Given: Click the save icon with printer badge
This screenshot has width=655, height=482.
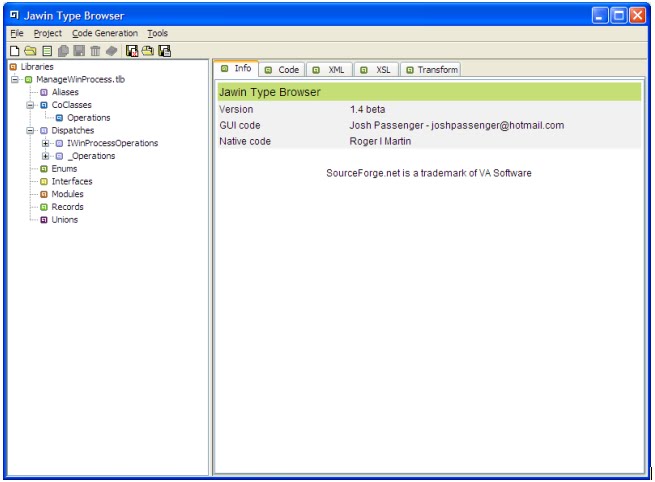Looking at the screenshot, I should [x=165, y=51].
